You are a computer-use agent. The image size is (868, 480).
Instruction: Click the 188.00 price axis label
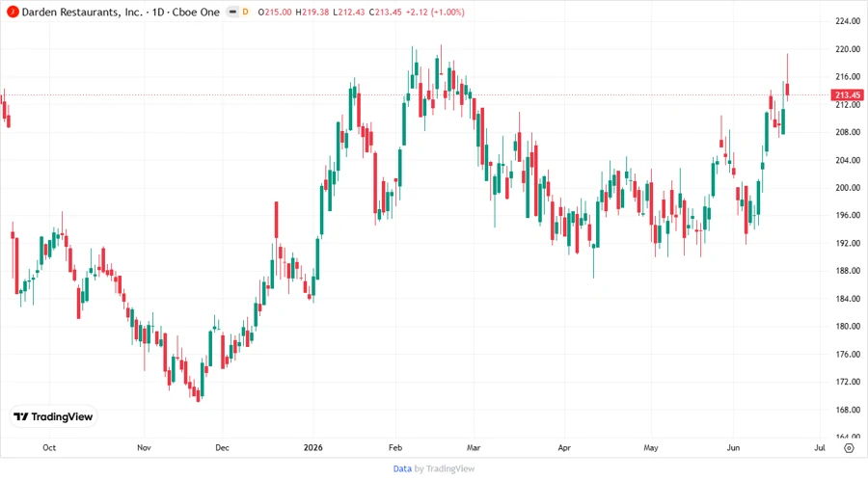click(848, 271)
